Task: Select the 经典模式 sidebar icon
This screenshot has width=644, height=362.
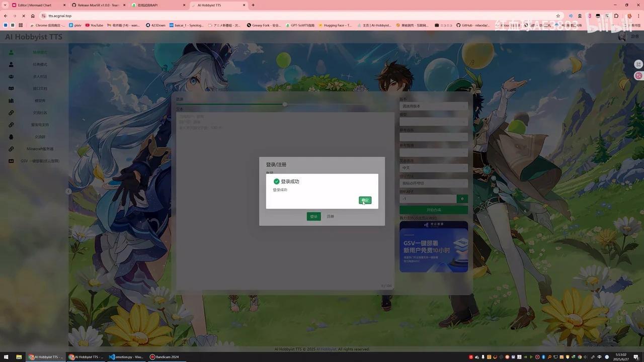Action: pyautogui.click(x=11, y=64)
